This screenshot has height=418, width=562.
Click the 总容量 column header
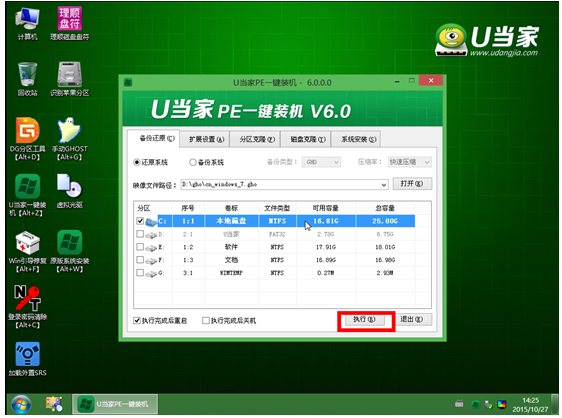385,208
